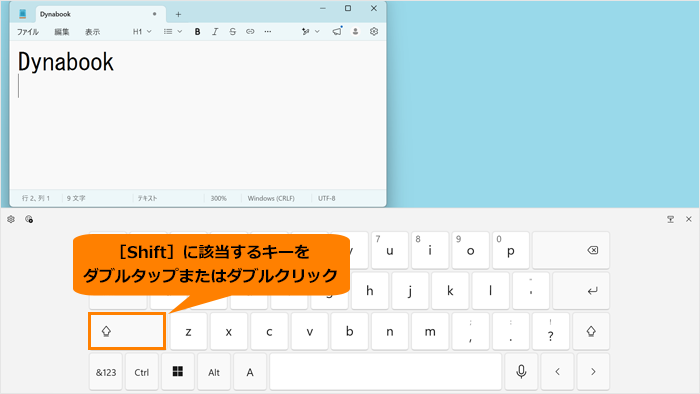Viewport: 700px width, 394px height.
Task: Click the 行 2, 列 1 status entry
Action: click(x=36, y=198)
